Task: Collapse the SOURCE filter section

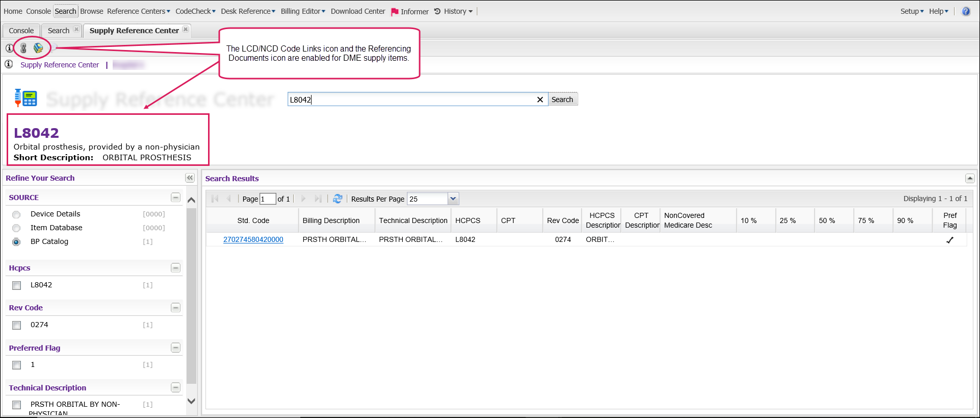Action: pyautogui.click(x=175, y=198)
